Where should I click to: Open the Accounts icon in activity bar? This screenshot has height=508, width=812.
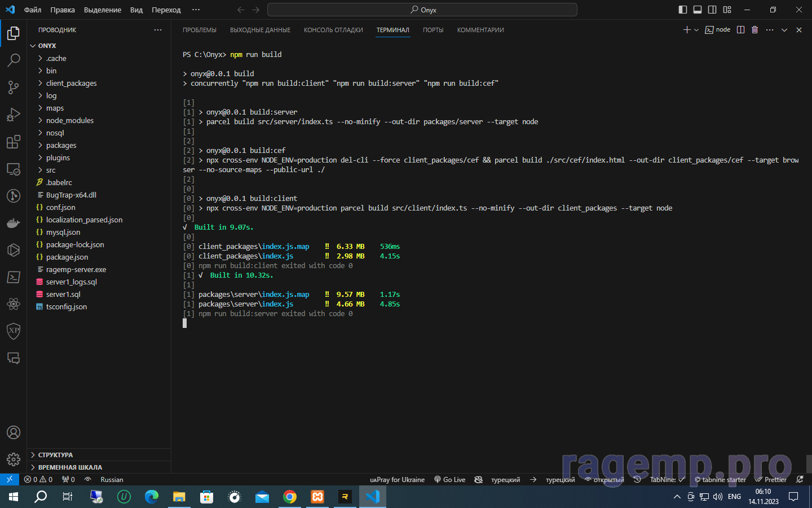(14, 432)
